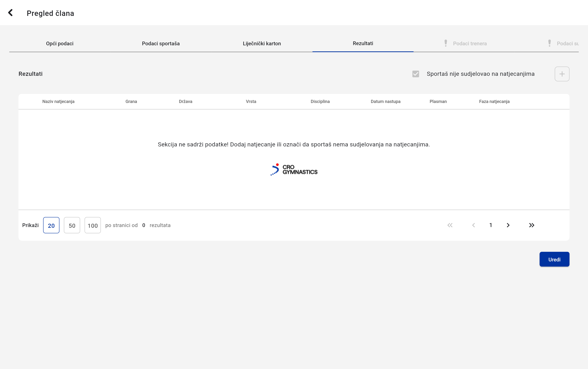Go to previous page arrow

[x=473, y=225]
